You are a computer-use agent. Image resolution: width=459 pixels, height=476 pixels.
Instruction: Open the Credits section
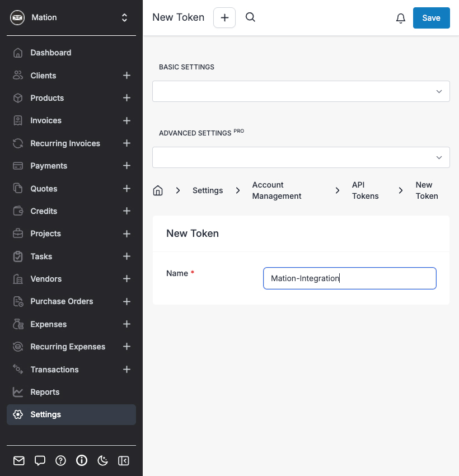(x=44, y=211)
